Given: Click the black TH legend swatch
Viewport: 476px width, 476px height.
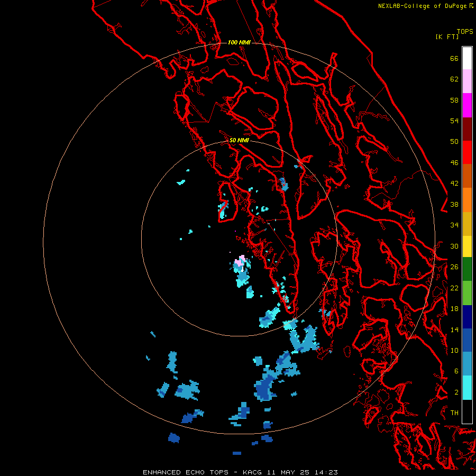Looking at the screenshot, I should (x=467, y=411).
